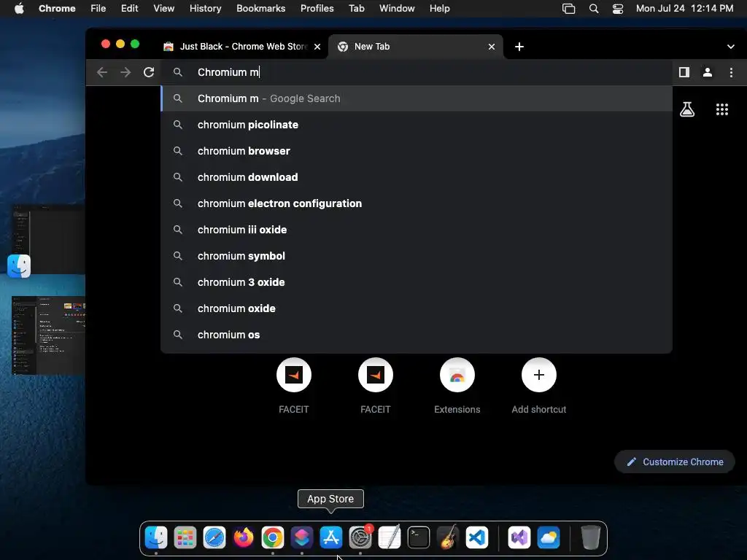The width and height of the screenshot is (747, 560).
Task: Open the Help menu
Action: coord(439,9)
